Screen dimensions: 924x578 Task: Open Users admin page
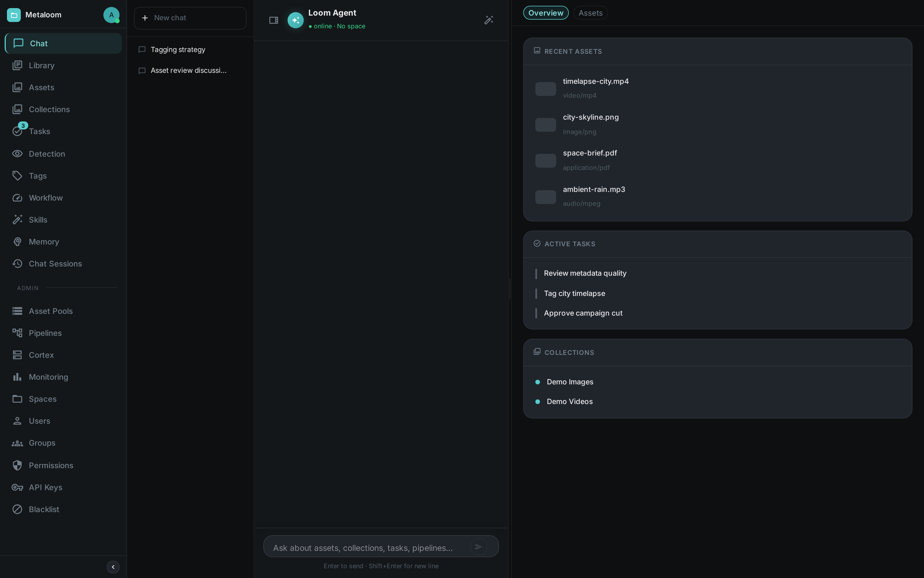[x=63, y=421]
